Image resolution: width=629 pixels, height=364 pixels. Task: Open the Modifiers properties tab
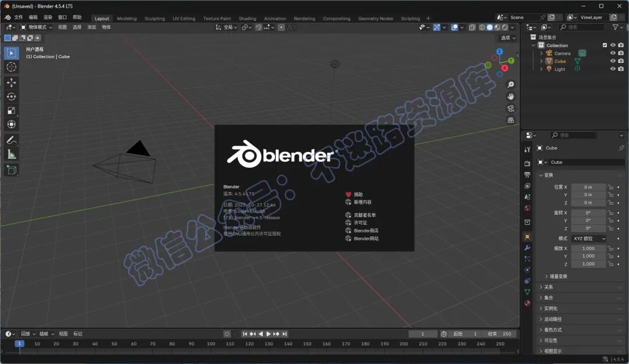527,248
